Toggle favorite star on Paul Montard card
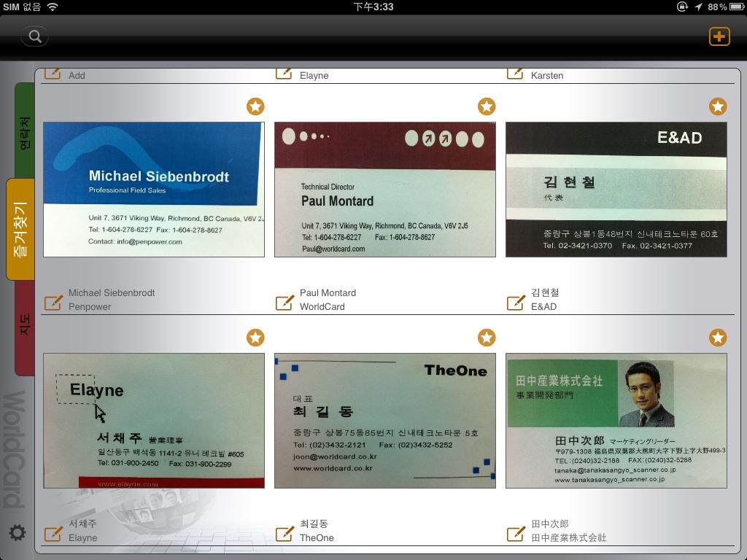The width and height of the screenshot is (747, 560). coord(487,106)
